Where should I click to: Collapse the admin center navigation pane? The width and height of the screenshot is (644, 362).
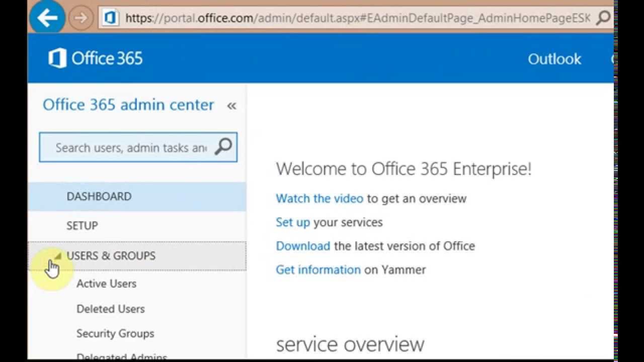231,106
